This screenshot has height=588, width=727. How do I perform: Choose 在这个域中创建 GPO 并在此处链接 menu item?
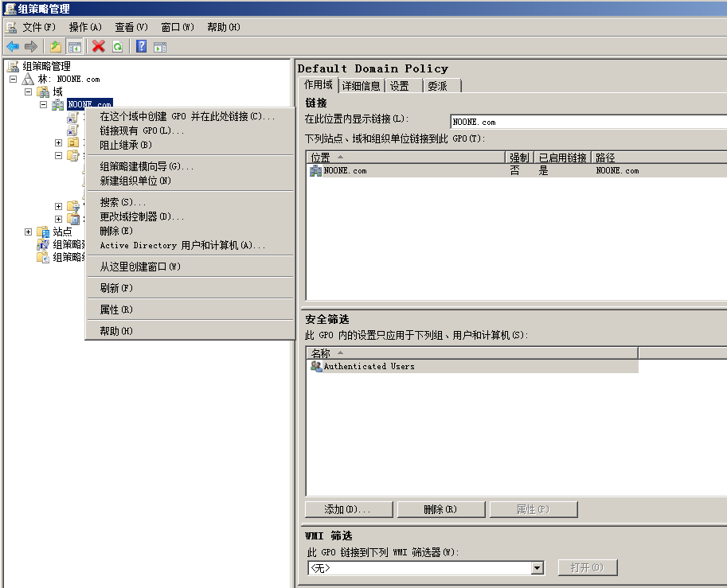pos(190,116)
